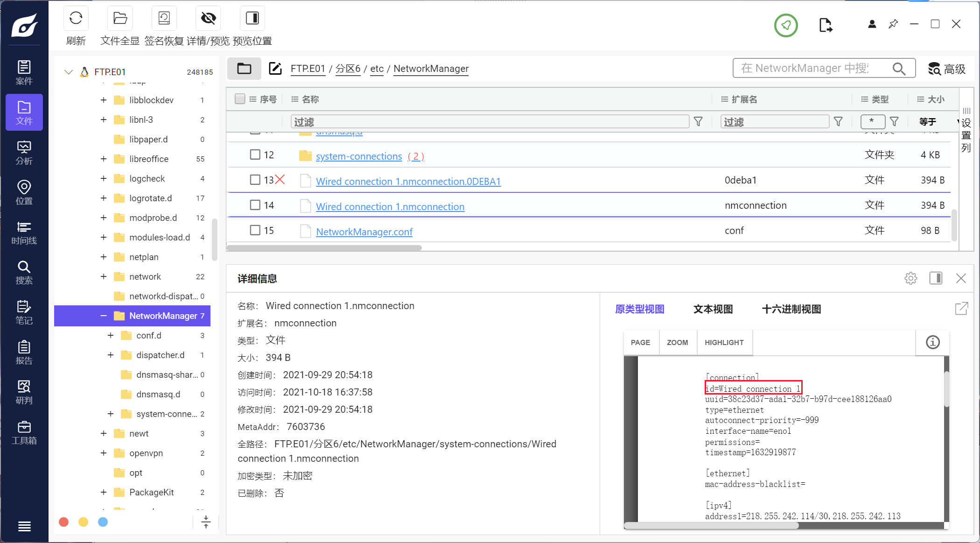Navigate to etc in breadcrumb

pyautogui.click(x=377, y=69)
